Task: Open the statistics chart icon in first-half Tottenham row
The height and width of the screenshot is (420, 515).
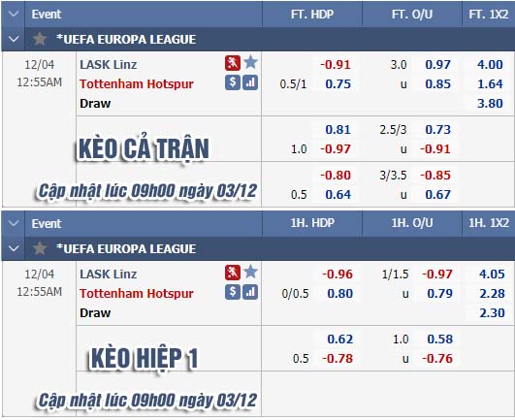Action: tap(250, 292)
